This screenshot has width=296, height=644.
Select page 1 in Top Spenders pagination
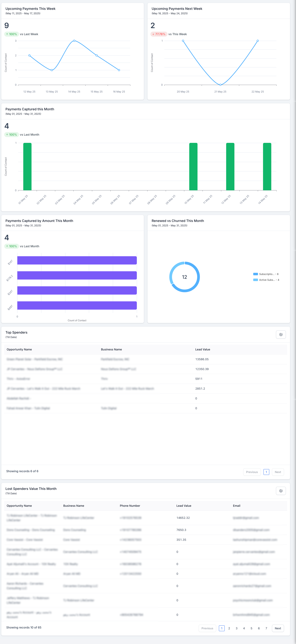pyautogui.click(x=266, y=472)
